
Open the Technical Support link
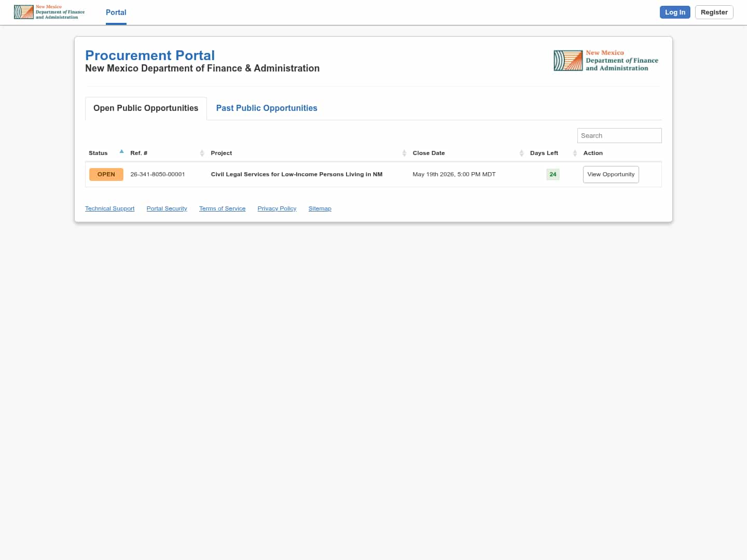(x=109, y=208)
